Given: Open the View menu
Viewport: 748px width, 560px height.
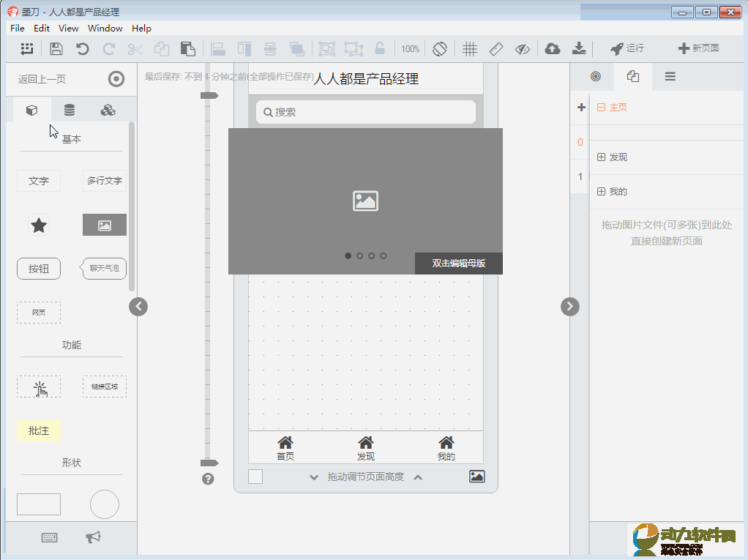Looking at the screenshot, I should point(68,28).
